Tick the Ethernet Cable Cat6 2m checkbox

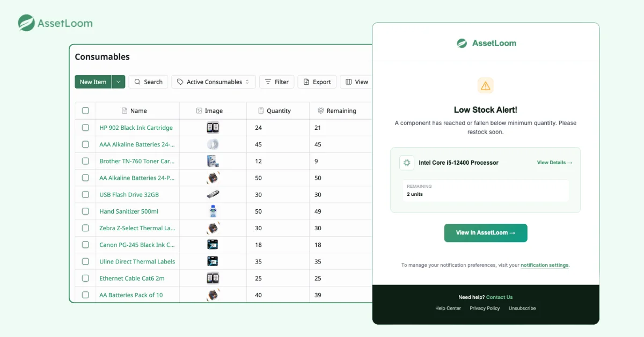click(x=85, y=279)
